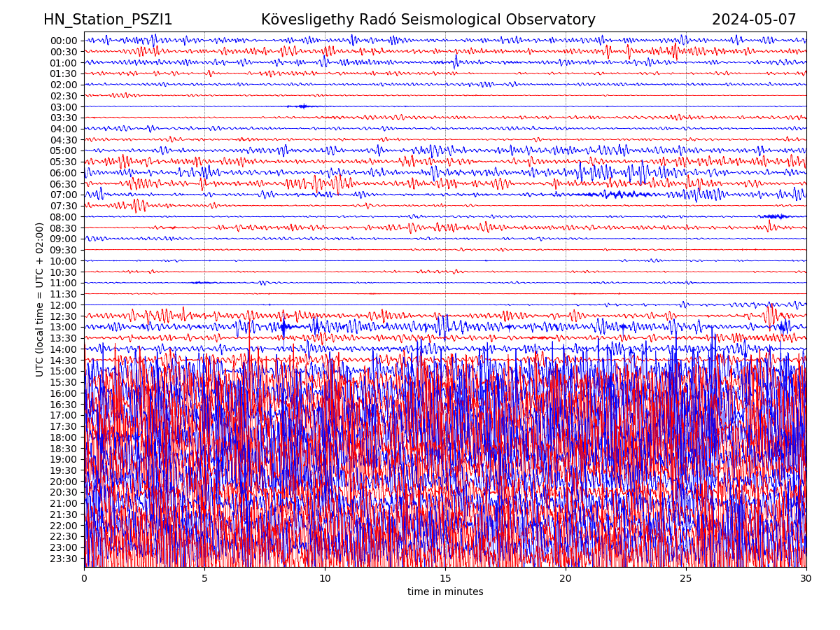Click the 5 minute axis tick
Image resolution: width=840 pixels, height=630 pixels.
click(204, 579)
